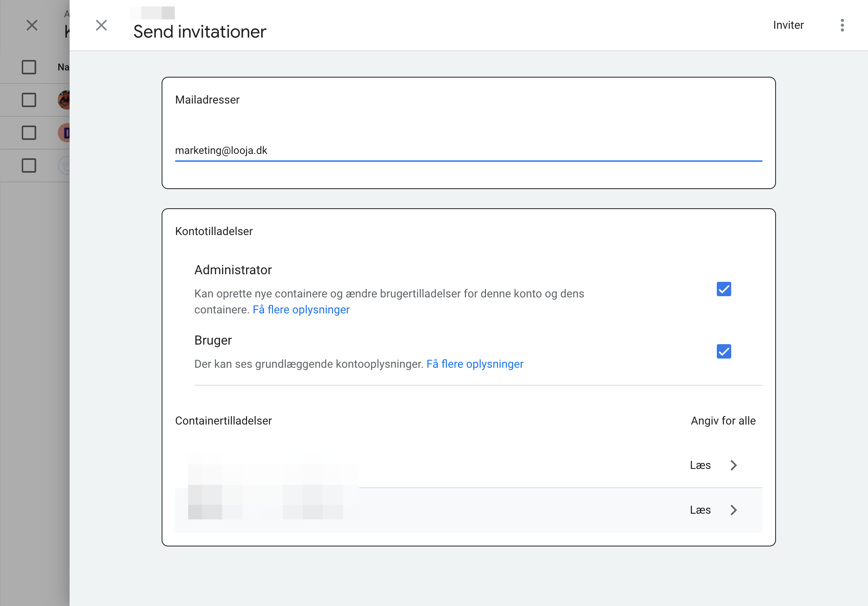The image size is (868, 606).
Task: Click the Inviter button
Action: tap(788, 25)
